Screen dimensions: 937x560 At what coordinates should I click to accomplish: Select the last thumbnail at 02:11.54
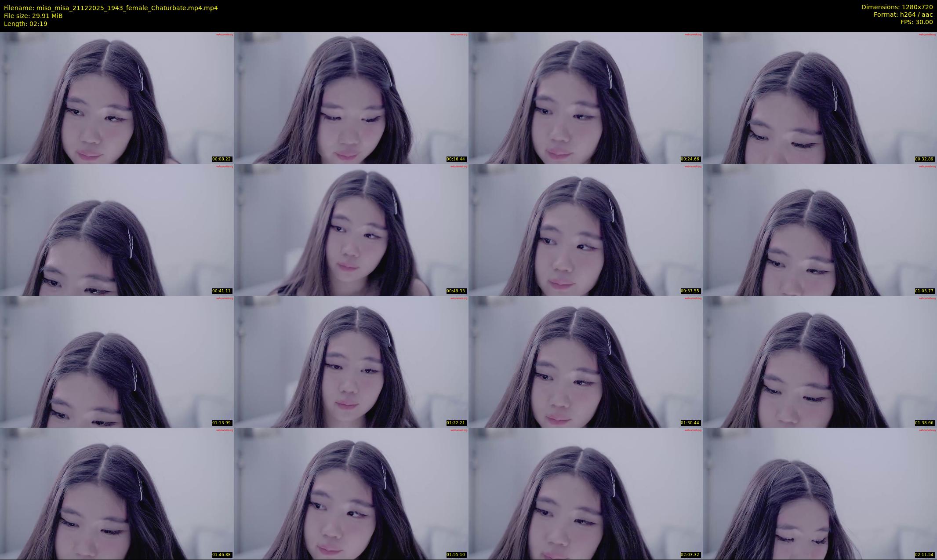pos(820,493)
